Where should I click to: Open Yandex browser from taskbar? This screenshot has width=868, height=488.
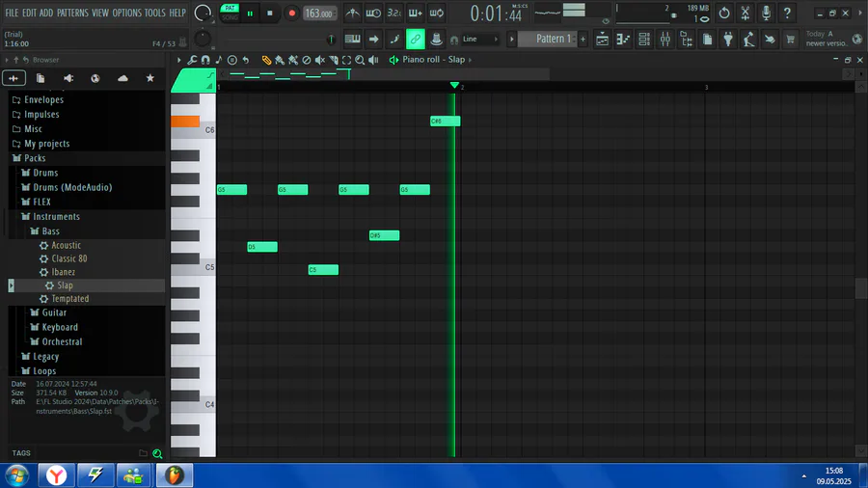tap(56, 475)
